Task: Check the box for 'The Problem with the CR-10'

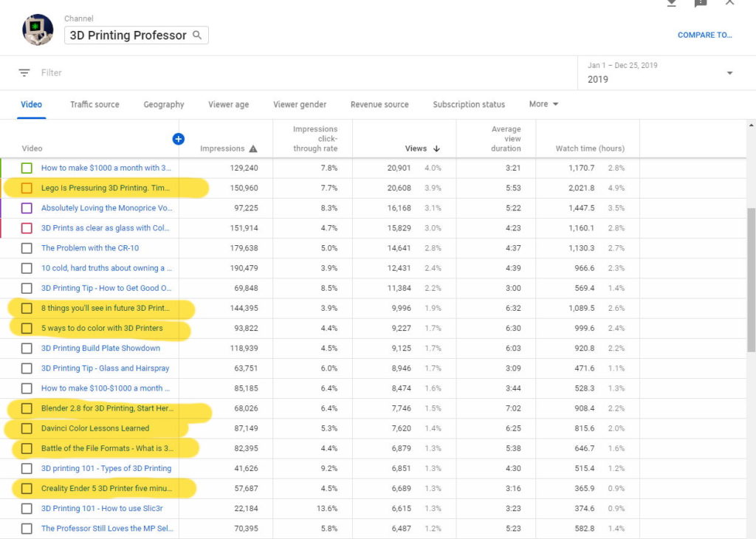Action: pyautogui.click(x=27, y=248)
